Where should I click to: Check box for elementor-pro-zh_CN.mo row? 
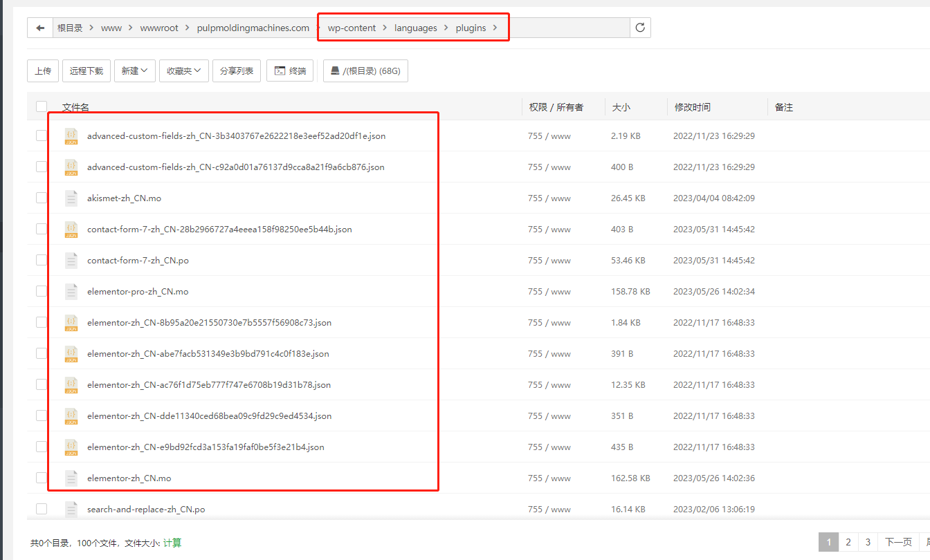click(x=42, y=291)
